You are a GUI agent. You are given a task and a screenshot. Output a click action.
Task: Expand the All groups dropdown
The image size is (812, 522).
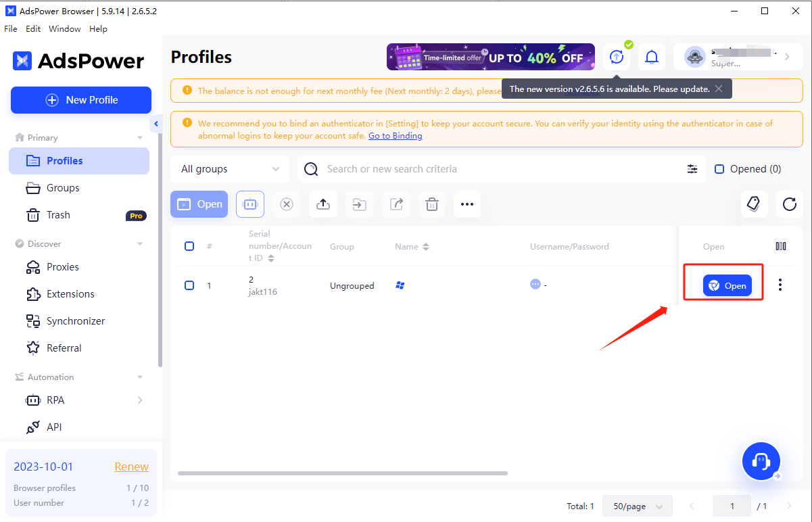(x=230, y=169)
